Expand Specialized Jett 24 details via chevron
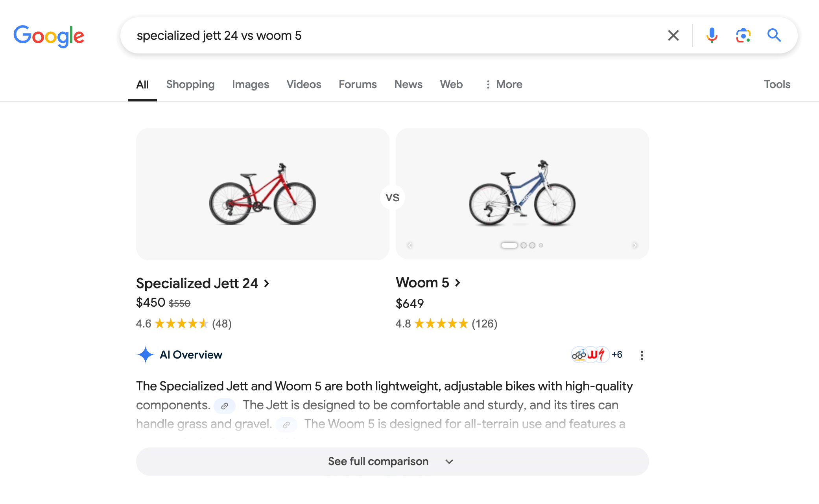 tap(267, 283)
